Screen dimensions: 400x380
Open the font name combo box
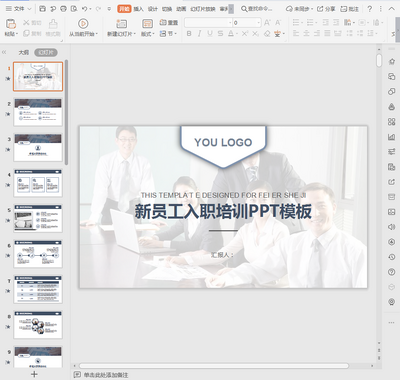(x=208, y=23)
